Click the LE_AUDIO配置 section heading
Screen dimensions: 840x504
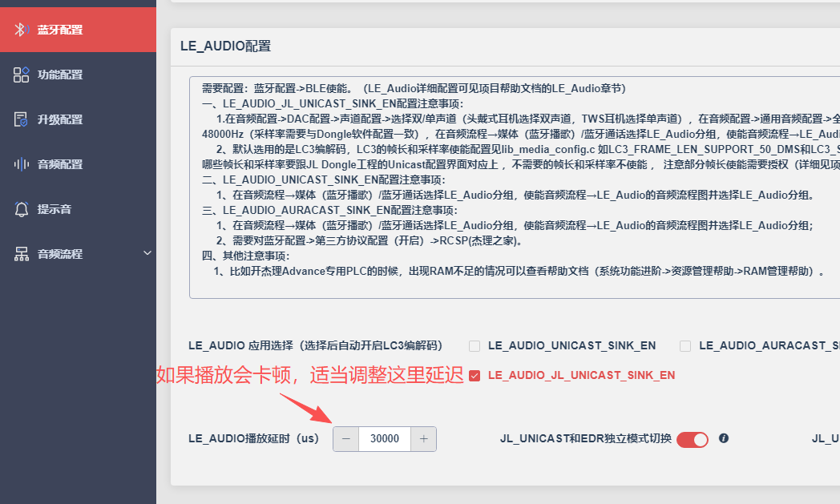click(225, 46)
